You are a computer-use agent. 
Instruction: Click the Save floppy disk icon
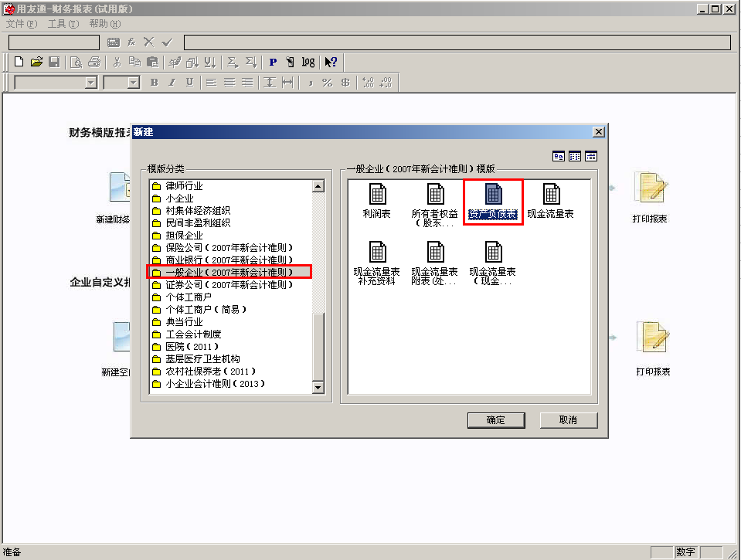pyautogui.click(x=54, y=62)
